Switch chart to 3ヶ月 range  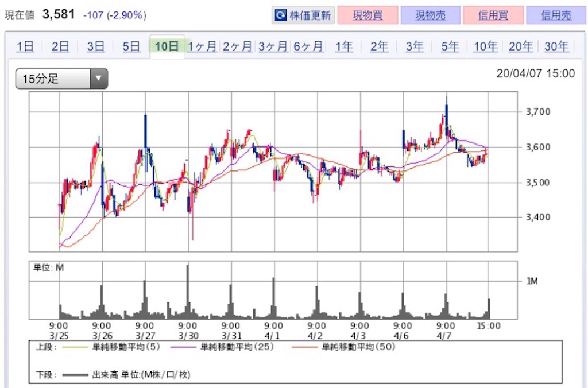(273, 46)
